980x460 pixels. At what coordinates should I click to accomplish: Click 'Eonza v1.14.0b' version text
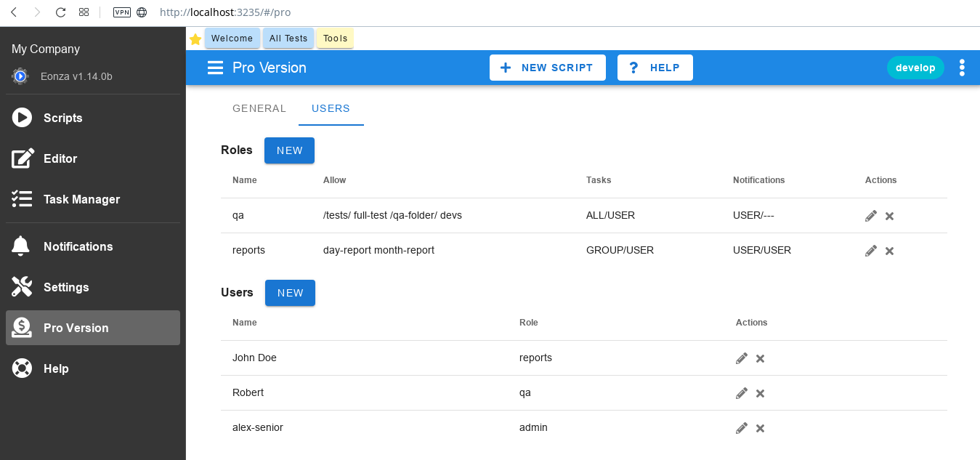click(x=76, y=76)
